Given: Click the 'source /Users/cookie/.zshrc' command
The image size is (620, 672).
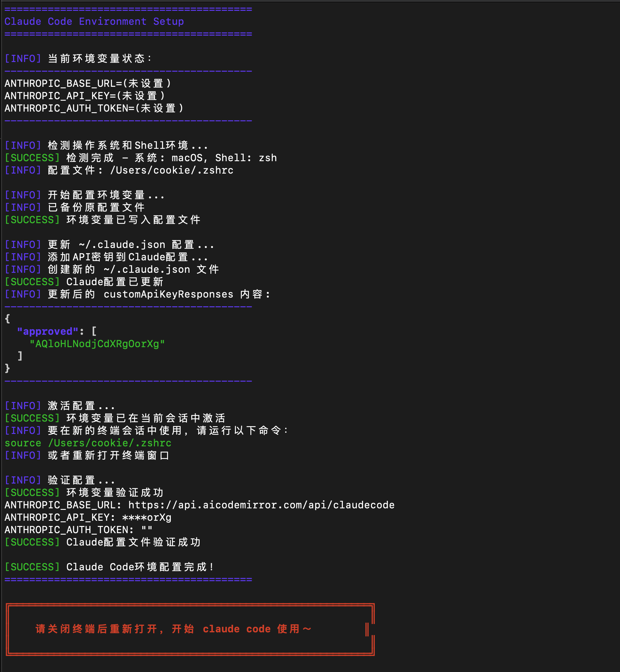Looking at the screenshot, I should click(x=88, y=443).
